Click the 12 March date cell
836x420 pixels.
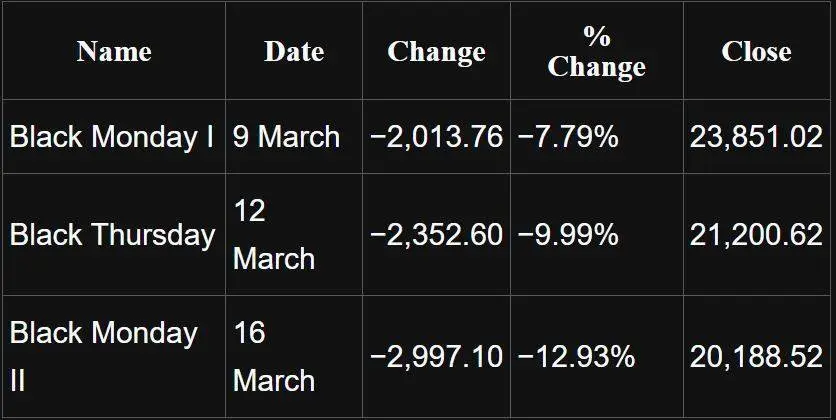[x=273, y=235]
